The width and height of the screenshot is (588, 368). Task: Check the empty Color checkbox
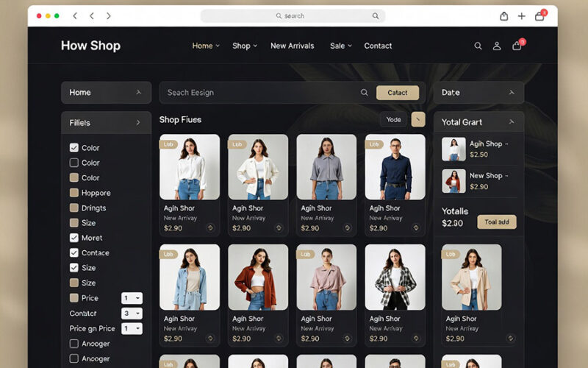point(74,163)
